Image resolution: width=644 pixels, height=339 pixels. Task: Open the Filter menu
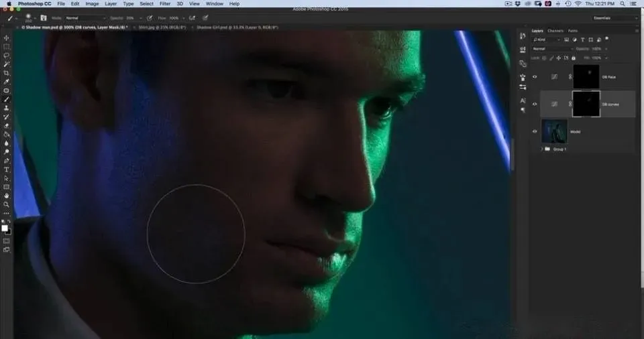[164, 4]
